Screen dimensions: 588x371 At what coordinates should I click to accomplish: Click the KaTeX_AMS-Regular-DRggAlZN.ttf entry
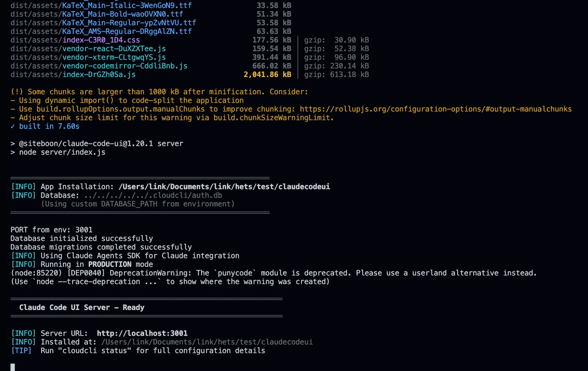126,31
